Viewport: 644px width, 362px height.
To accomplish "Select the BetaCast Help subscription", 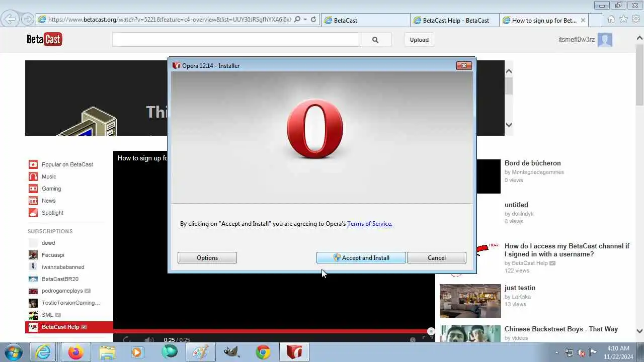I will pos(69,327).
